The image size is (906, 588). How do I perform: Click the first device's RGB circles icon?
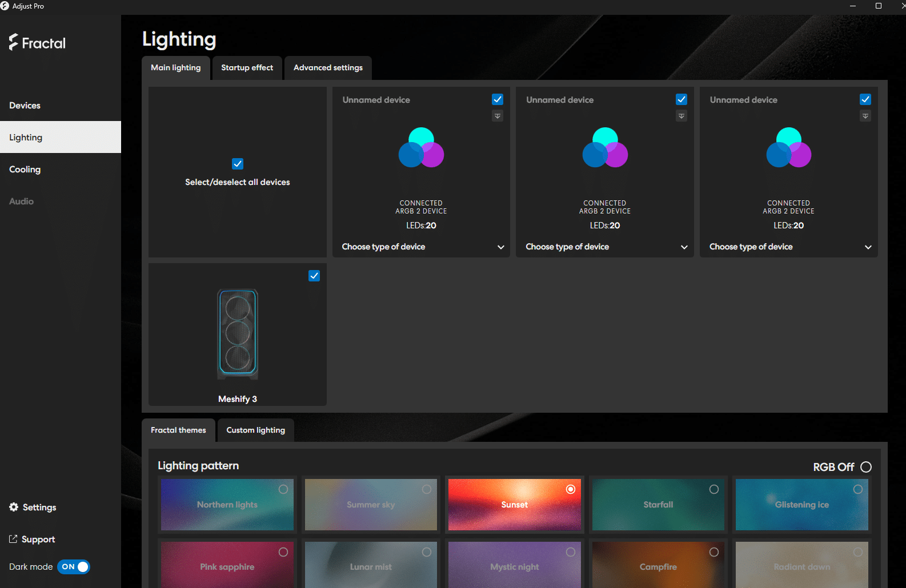click(421, 148)
